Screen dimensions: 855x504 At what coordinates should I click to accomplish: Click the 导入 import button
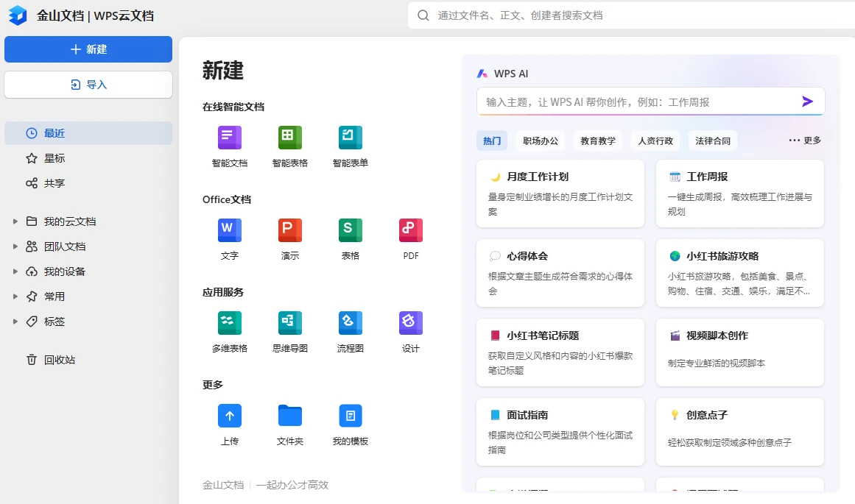(88, 85)
